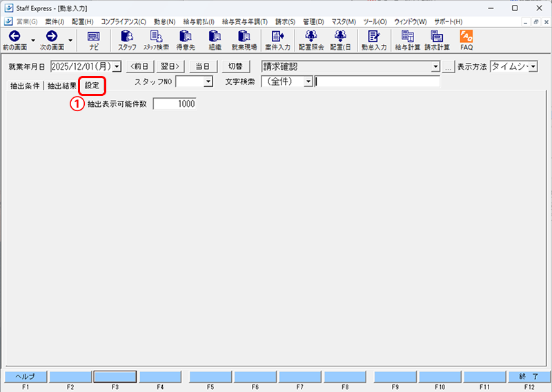The height and width of the screenshot is (392, 552).
Task: Open the スタッフ toolbar icon
Action: (x=127, y=40)
